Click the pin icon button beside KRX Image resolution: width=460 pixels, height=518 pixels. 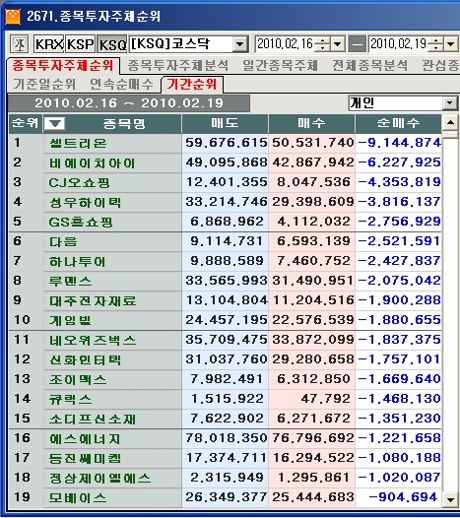(19, 44)
